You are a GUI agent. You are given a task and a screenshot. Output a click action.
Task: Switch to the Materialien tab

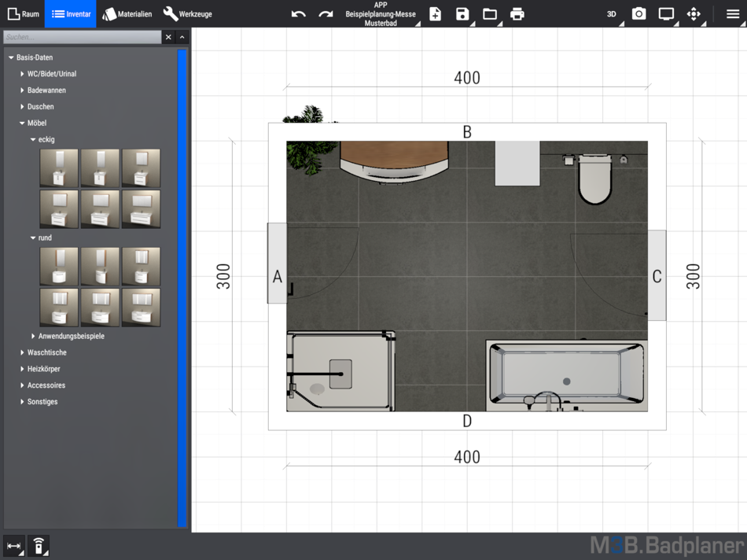pyautogui.click(x=127, y=14)
